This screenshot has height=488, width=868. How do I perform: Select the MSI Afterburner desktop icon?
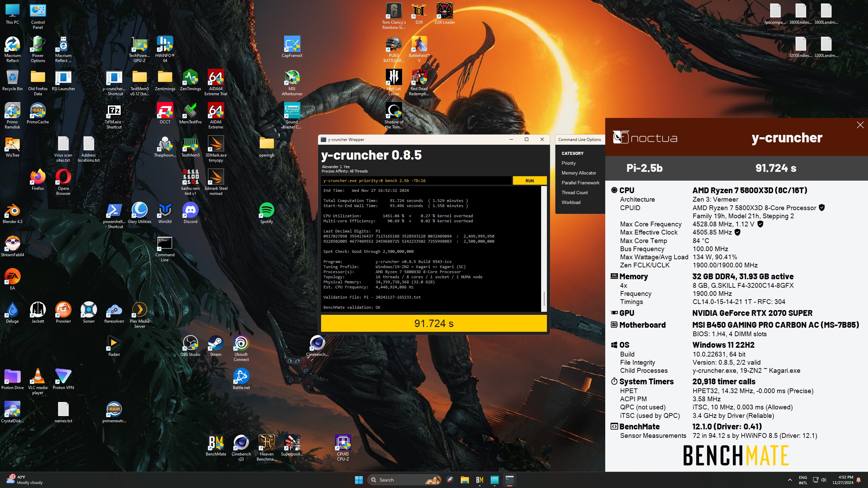pos(292,82)
